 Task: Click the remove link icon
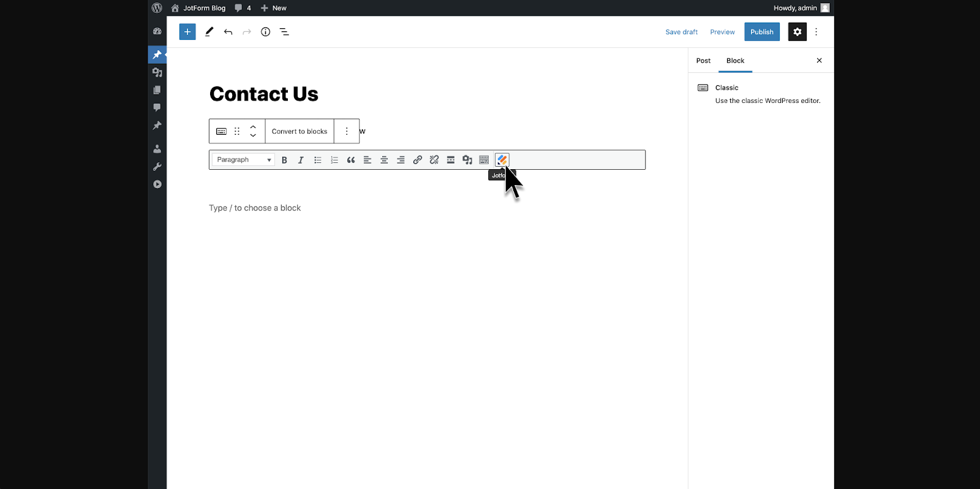click(x=434, y=160)
